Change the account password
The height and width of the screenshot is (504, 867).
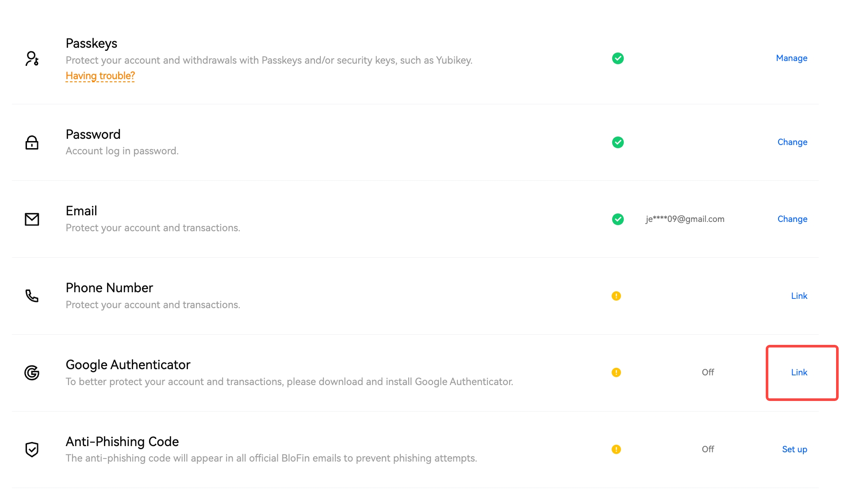pyautogui.click(x=792, y=142)
